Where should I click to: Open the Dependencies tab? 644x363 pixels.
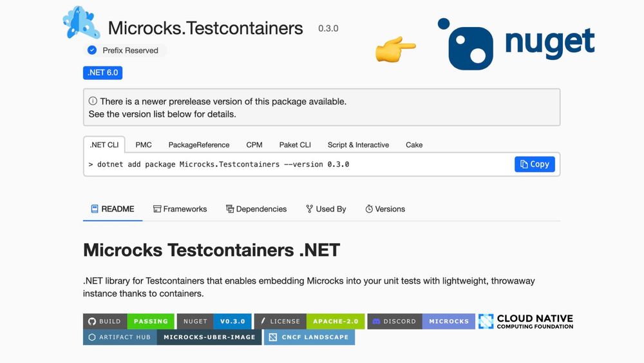[256, 209]
